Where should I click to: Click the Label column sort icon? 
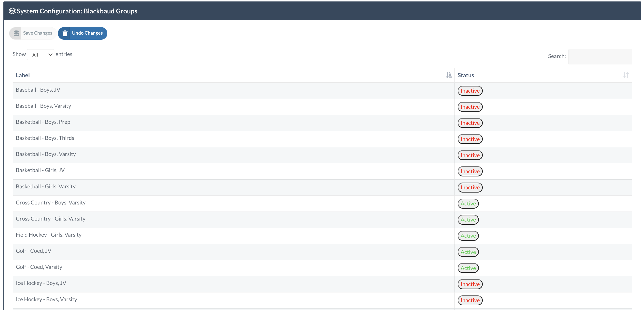tap(449, 75)
